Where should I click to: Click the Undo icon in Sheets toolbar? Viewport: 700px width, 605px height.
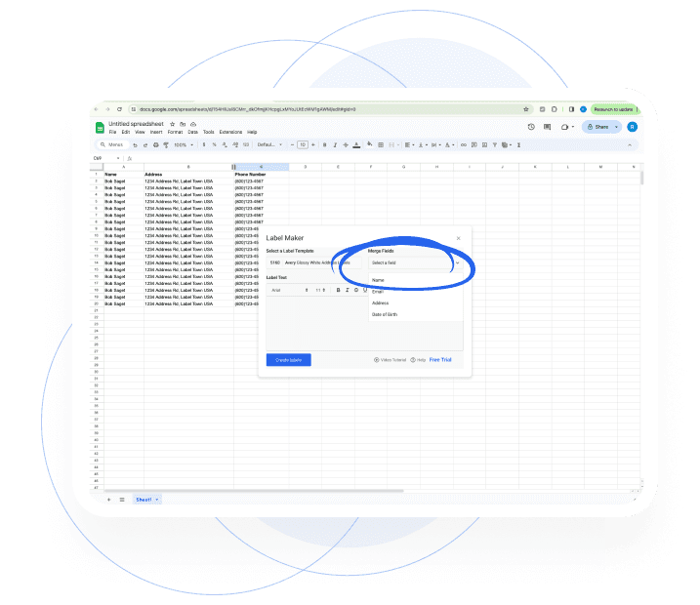coord(135,145)
